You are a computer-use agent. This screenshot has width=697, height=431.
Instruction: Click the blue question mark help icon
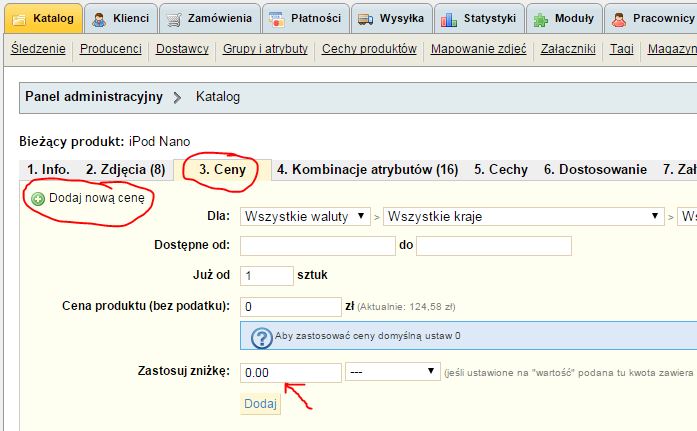[262, 338]
